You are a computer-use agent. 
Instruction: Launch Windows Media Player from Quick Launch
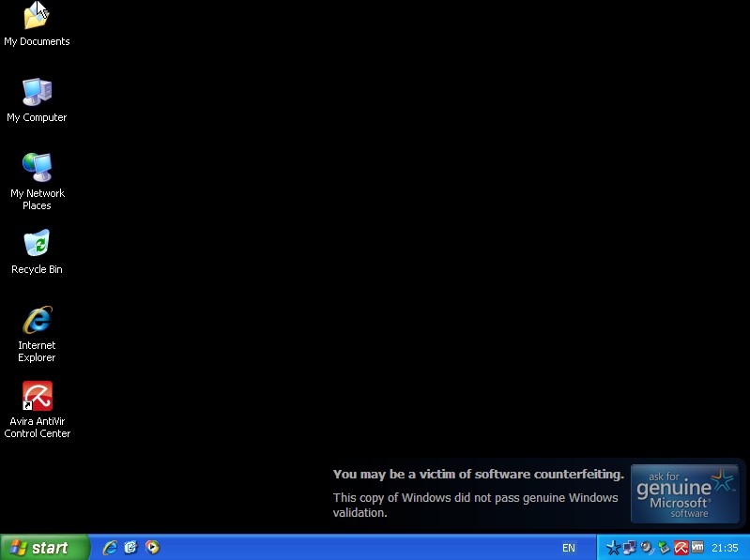(152, 548)
